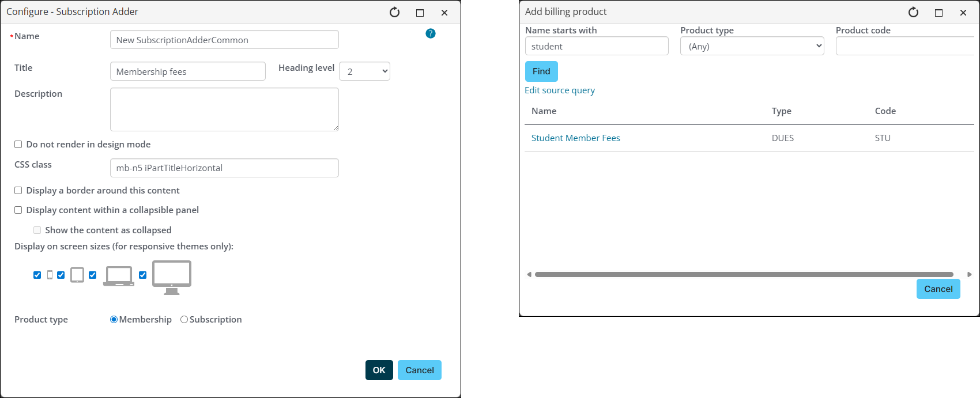The image size is (980, 398).
Task: Select the Student Member Fees product
Action: click(x=575, y=138)
